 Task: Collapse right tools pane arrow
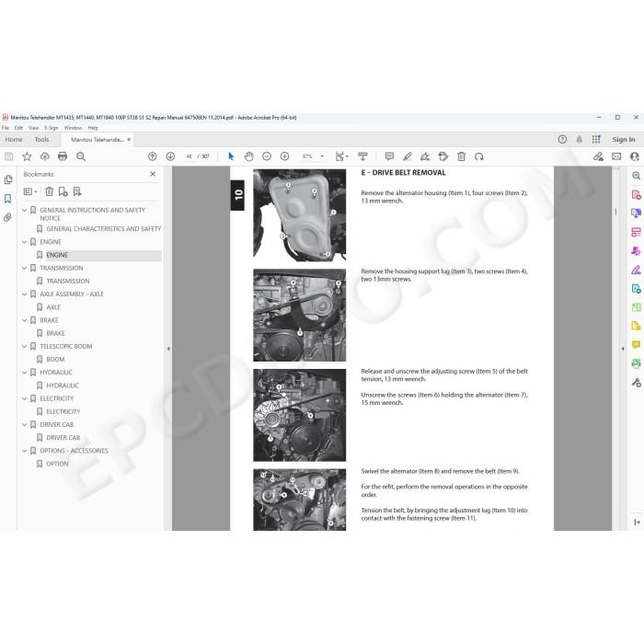click(623, 349)
